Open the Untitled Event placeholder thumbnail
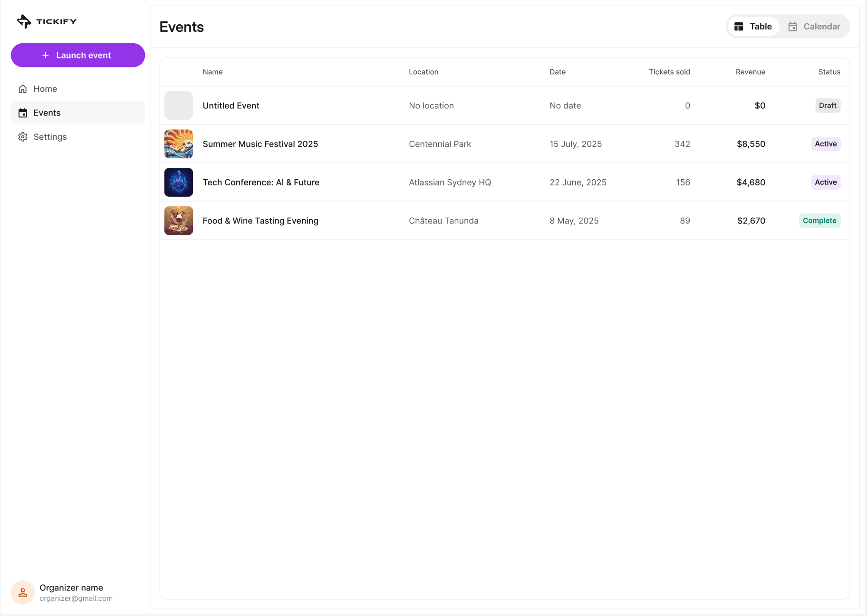 pyautogui.click(x=179, y=106)
